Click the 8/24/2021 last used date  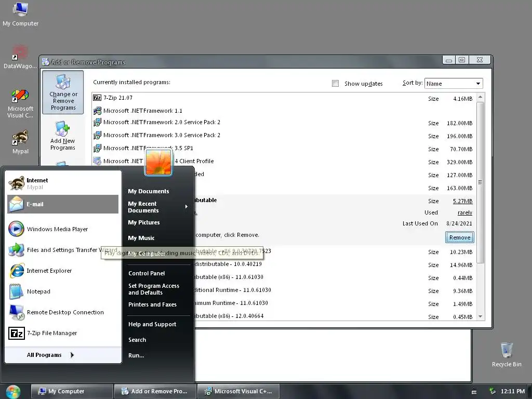[x=459, y=223]
